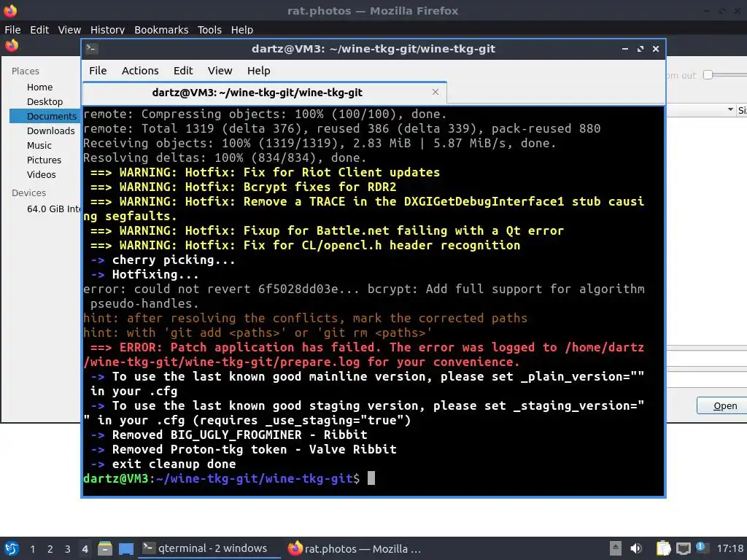Open the removable media tray icon
Screen dimensions: 747x560
pos(616,548)
